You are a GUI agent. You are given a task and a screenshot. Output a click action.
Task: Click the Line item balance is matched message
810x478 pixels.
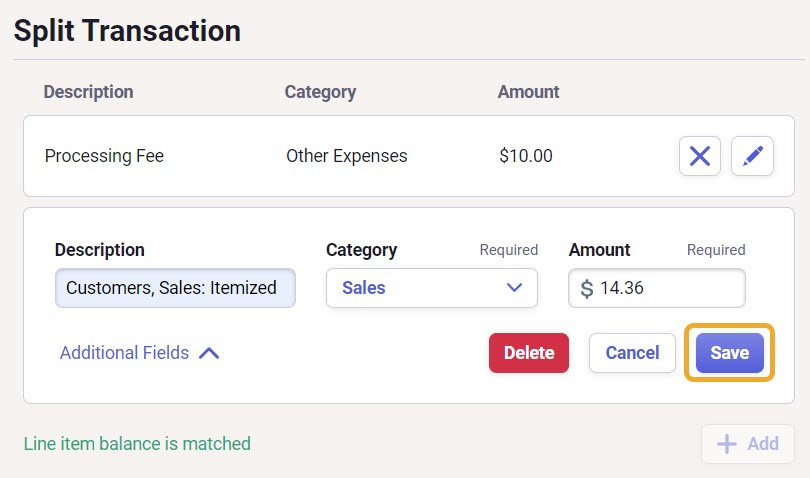(137, 443)
